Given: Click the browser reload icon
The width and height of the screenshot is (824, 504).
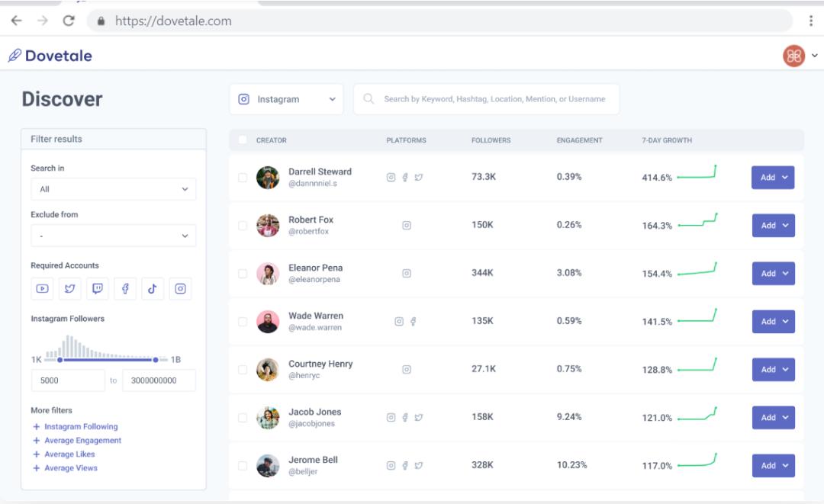Looking at the screenshot, I should point(69,21).
